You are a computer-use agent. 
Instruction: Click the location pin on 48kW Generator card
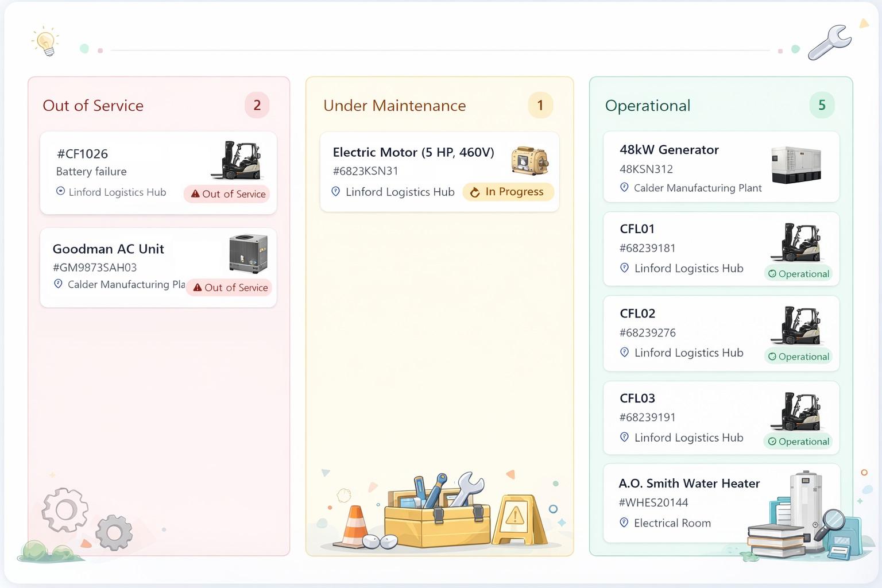(624, 187)
